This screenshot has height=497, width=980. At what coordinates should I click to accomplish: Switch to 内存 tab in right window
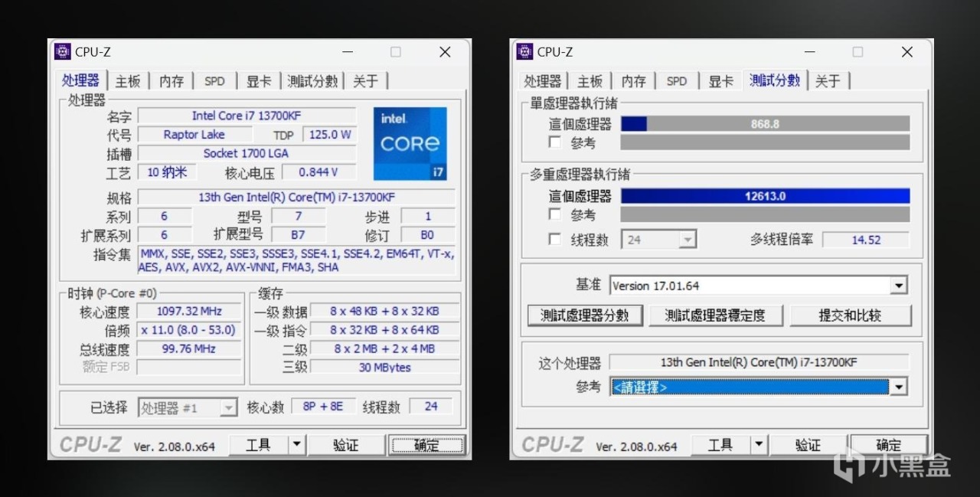[634, 81]
